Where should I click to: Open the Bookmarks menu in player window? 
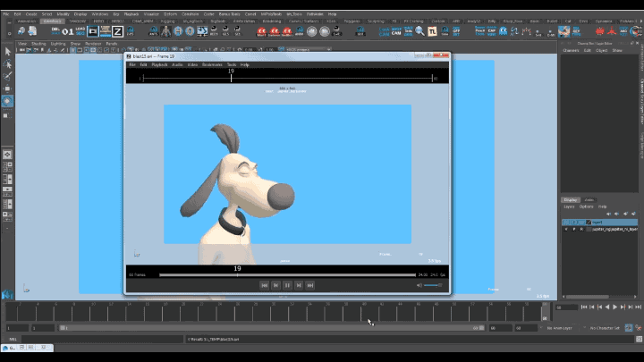212,64
